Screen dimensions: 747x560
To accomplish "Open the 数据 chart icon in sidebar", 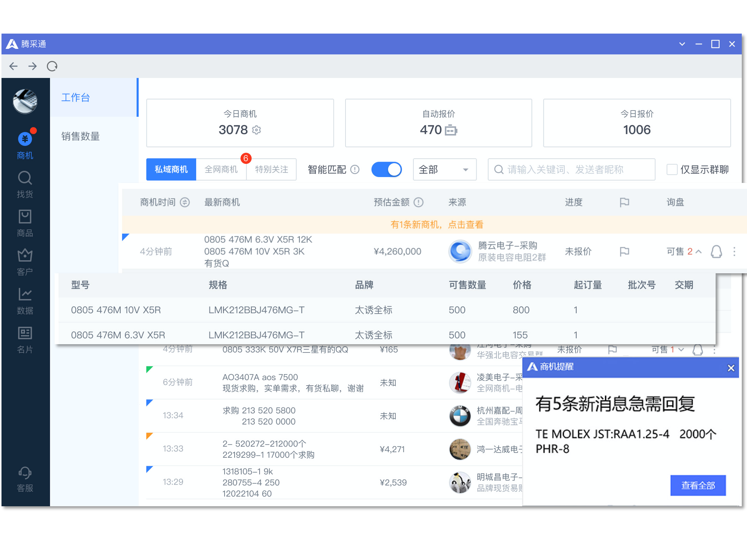I will 25,295.
